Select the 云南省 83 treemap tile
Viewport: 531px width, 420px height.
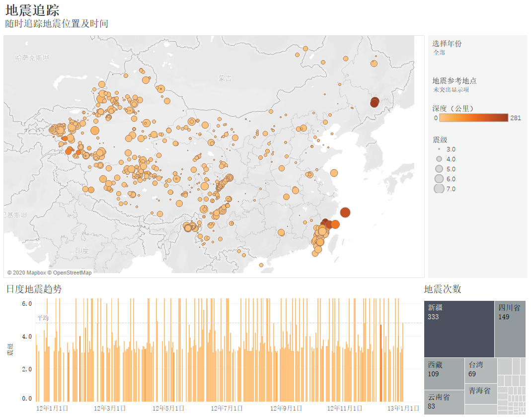[x=444, y=402]
